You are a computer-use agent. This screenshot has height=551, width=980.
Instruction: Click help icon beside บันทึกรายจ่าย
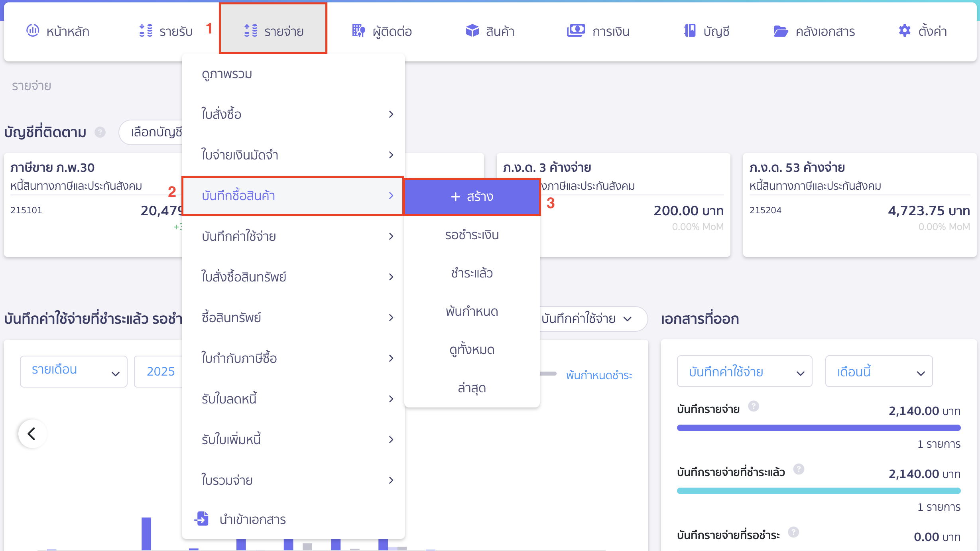click(754, 406)
